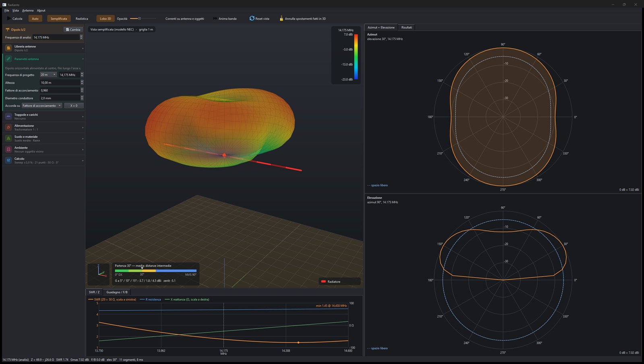
Task: Click the Frequenza di analisi stepper arrows
Action: point(81,37)
